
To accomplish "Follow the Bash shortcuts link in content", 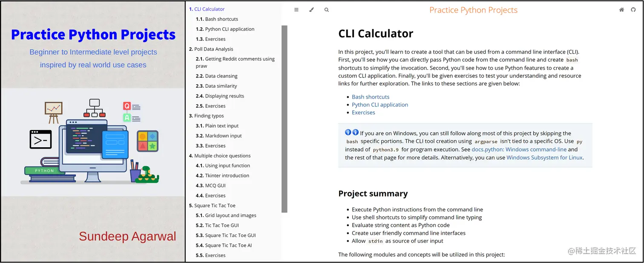I will [x=371, y=97].
